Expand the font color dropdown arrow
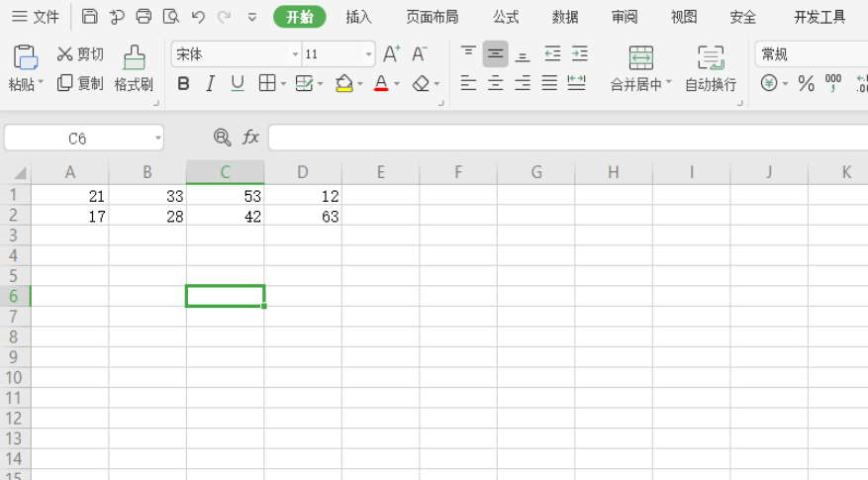 click(396, 84)
